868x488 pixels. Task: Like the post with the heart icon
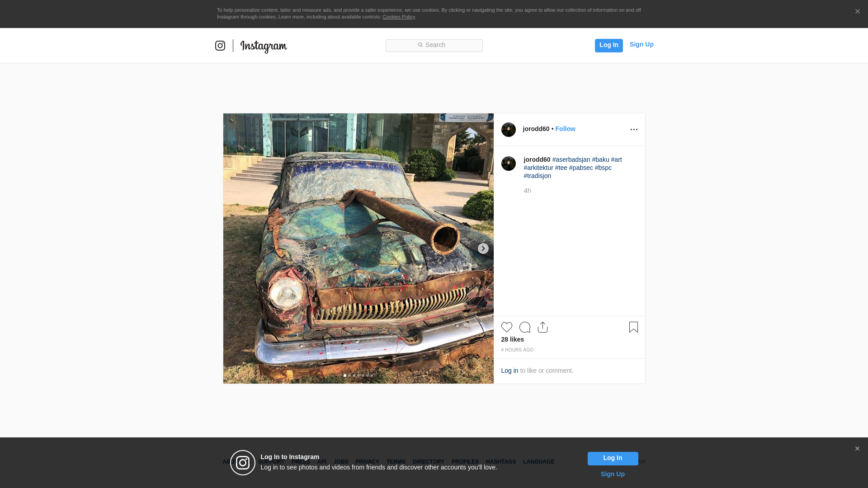coord(507,327)
